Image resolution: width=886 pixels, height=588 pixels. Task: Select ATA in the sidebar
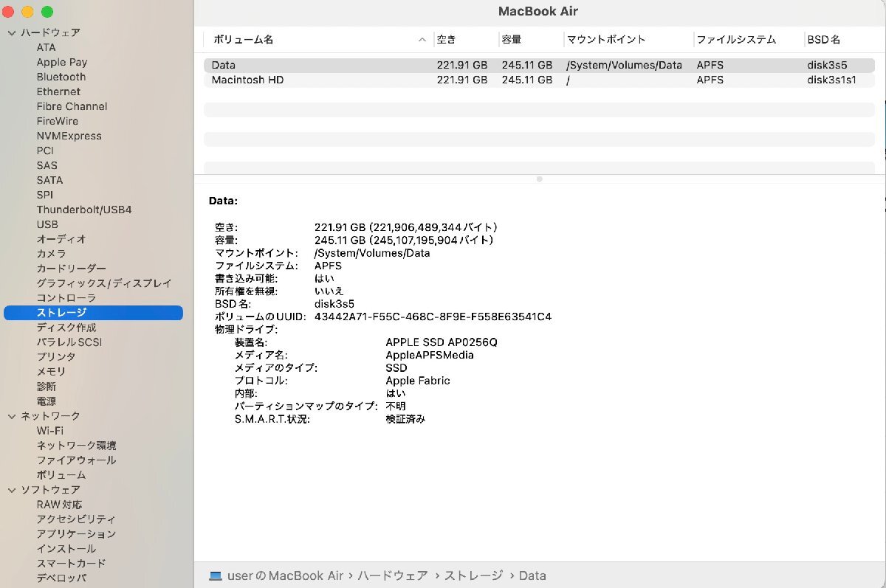pyautogui.click(x=46, y=47)
